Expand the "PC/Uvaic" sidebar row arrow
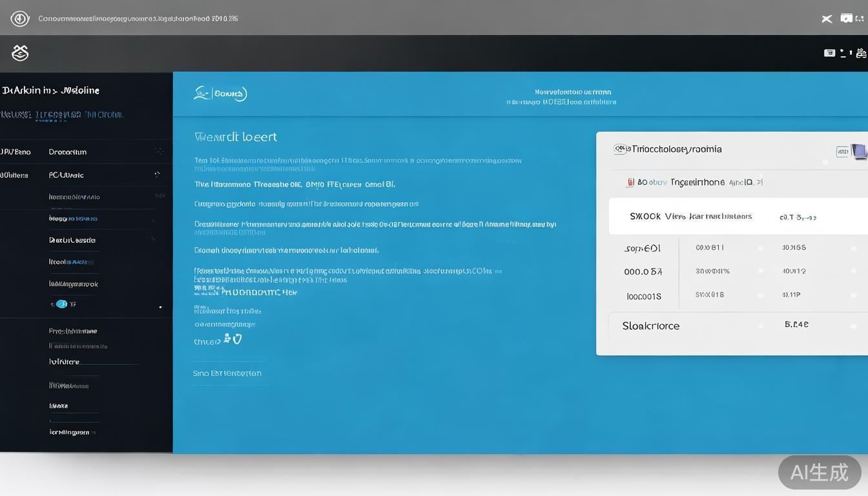The width and height of the screenshot is (868, 496). (157, 175)
